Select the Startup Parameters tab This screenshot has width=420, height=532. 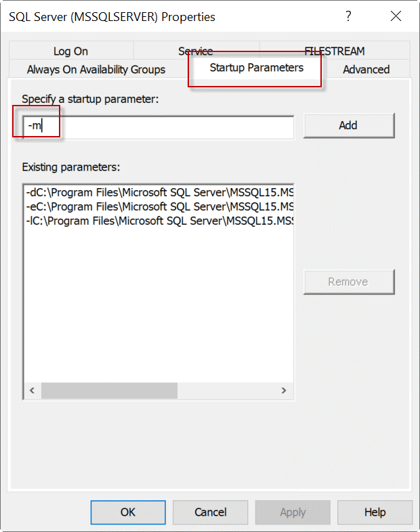tap(256, 68)
